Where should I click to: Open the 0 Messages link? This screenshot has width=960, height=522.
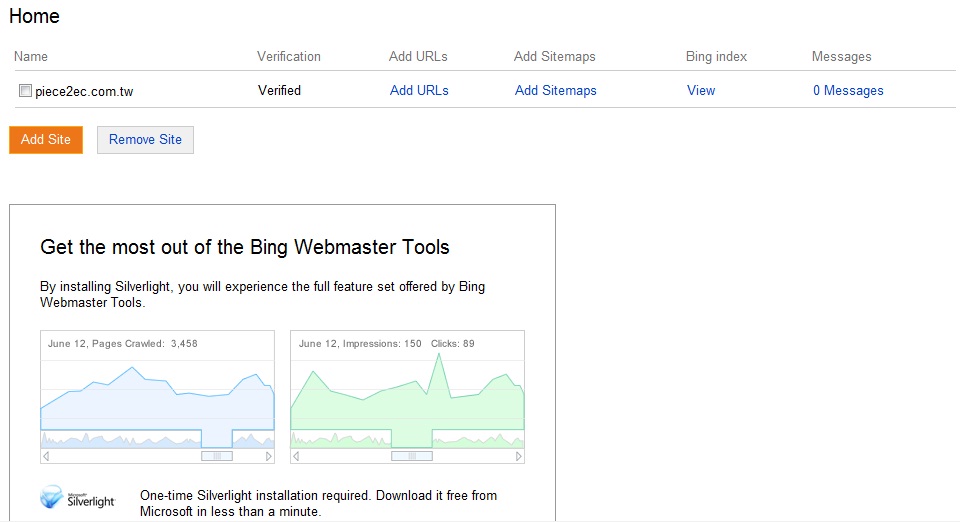(x=848, y=91)
